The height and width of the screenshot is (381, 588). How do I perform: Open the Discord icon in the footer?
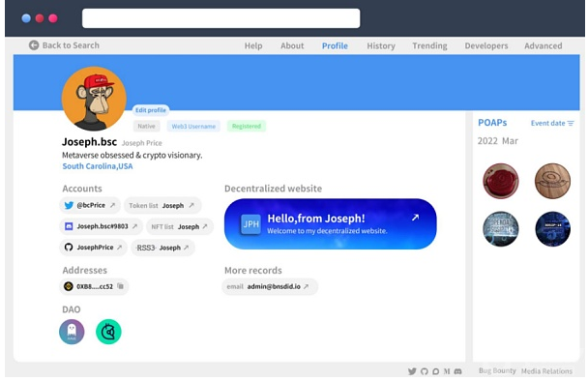coord(457,371)
